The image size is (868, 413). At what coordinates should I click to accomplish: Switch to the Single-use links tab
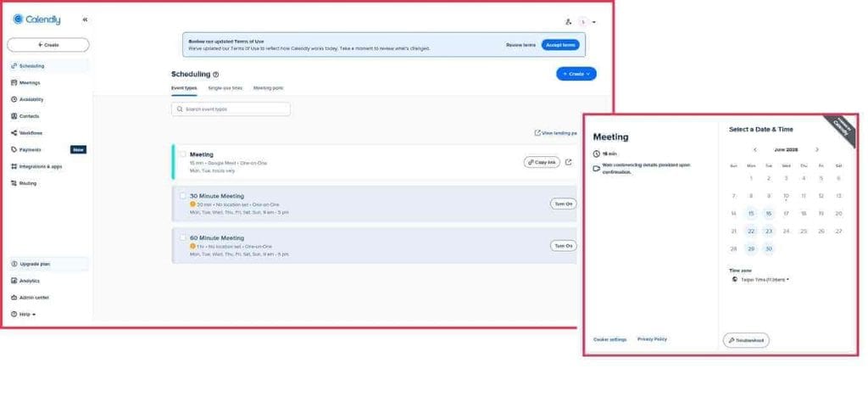[225, 88]
